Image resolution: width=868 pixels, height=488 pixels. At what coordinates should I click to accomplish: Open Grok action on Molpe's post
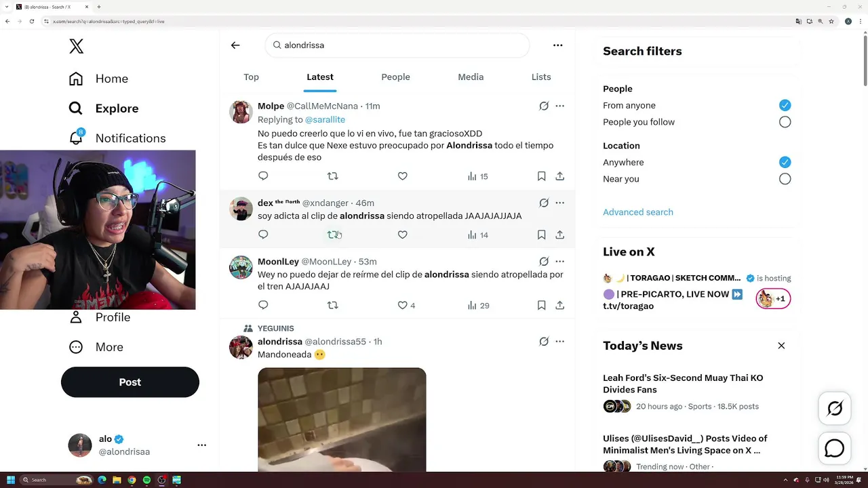click(x=544, y=106)
